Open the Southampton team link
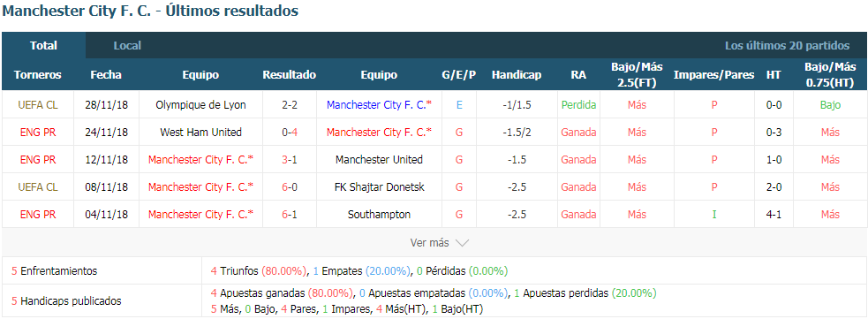 tap(379, 215)
